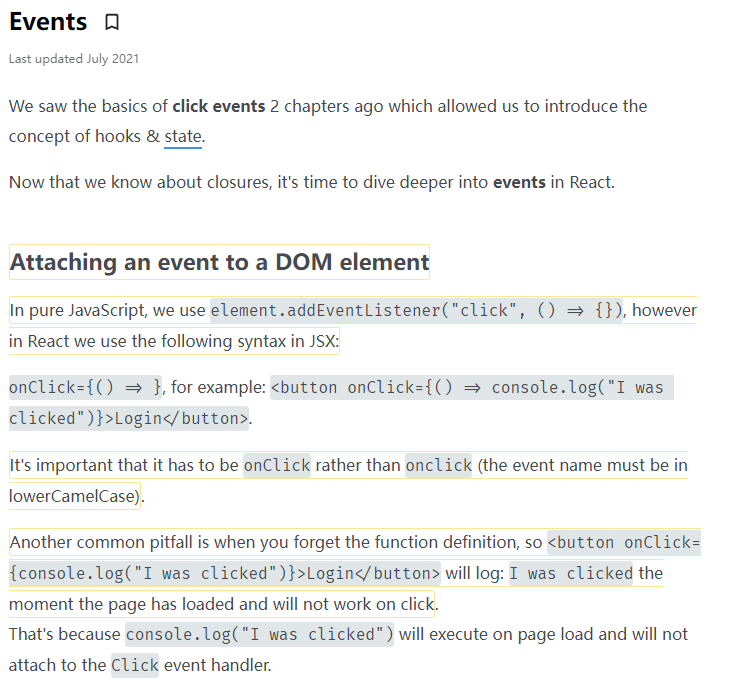Click the "I was clicked" code after "will log:"
The height and width of the screenshot is (687, 739).
[571, 573]
